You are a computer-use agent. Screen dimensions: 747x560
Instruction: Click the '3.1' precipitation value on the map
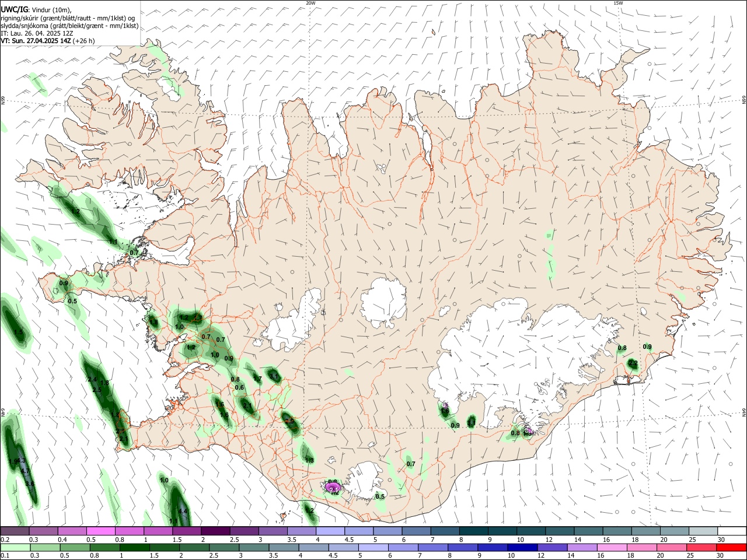tap(274, 377)
